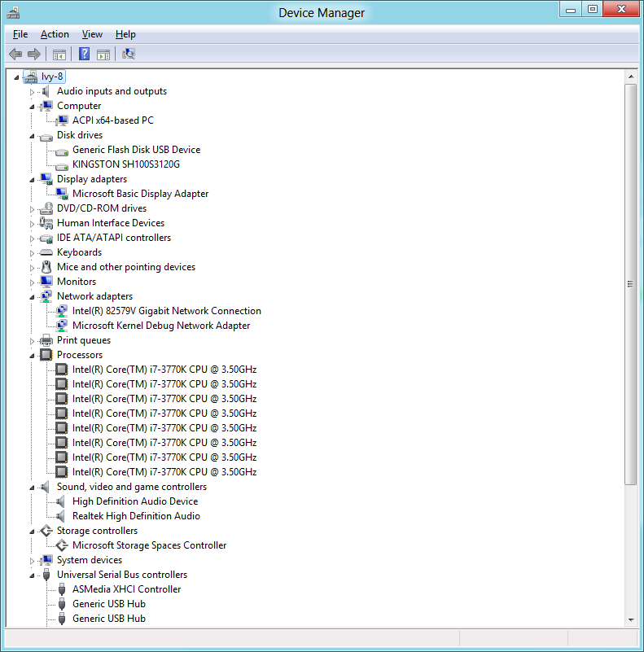Click the Show/Hide Action Pane toolbar icon
The height and width of the screenshot is (652, 644).
[103, 54]
